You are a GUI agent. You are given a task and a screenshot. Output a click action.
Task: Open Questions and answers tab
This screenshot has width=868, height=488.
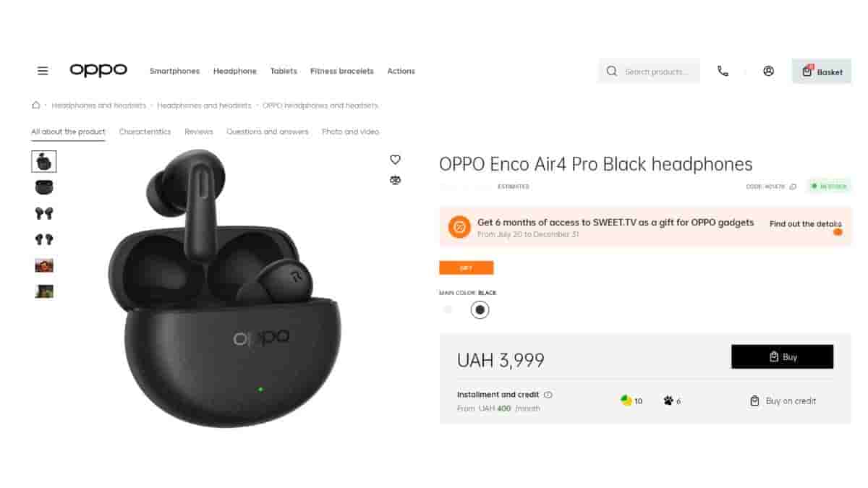click(268, 132)
